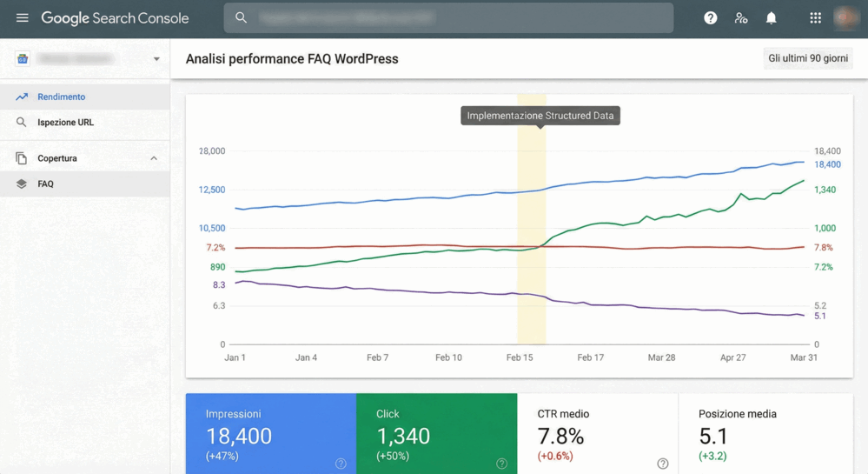Image resolution: width=868 pixels, height=474 pixels.
Task: Click the property calendar icon
Action: 22,59
